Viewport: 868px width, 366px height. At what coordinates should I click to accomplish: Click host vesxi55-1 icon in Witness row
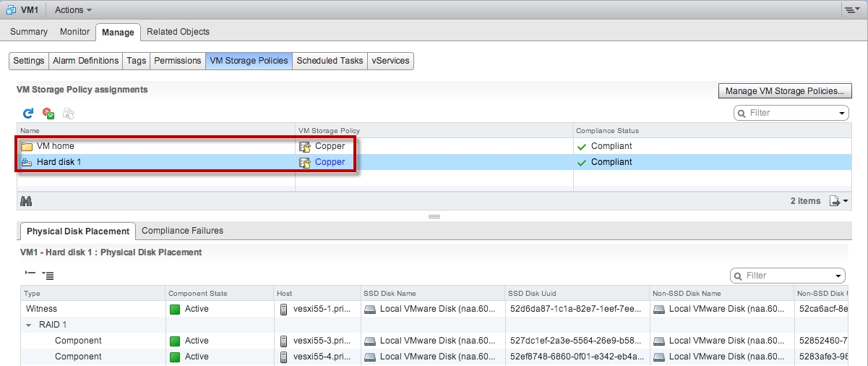pyautogui.click(x=283, y=309)
